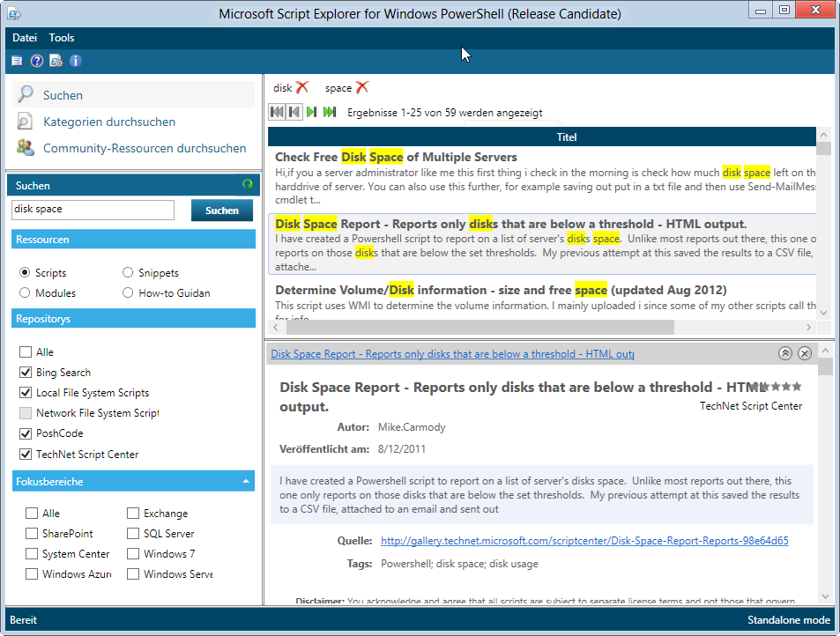Collapse the Fokusbereiche section

point(245,482)
